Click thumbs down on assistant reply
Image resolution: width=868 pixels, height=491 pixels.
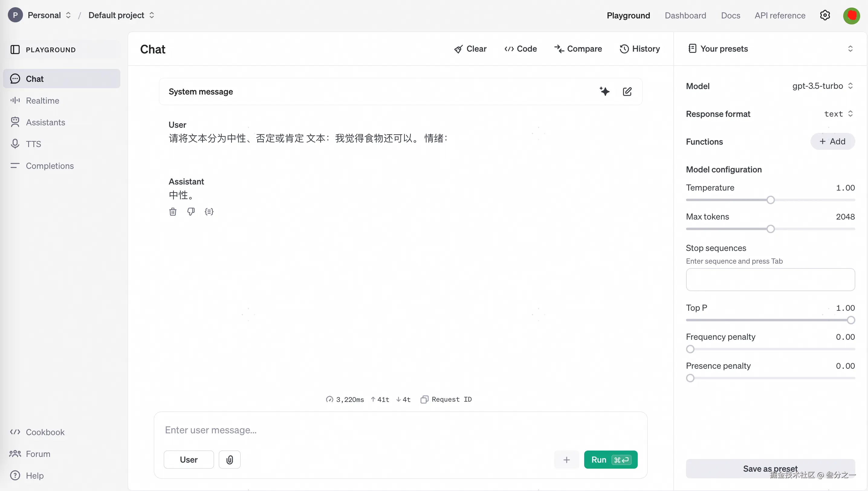(x=191, y=212)
